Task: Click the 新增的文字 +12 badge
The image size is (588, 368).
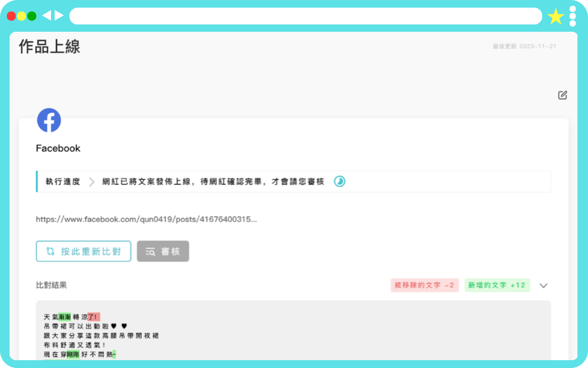Action: tap(497, 285)
